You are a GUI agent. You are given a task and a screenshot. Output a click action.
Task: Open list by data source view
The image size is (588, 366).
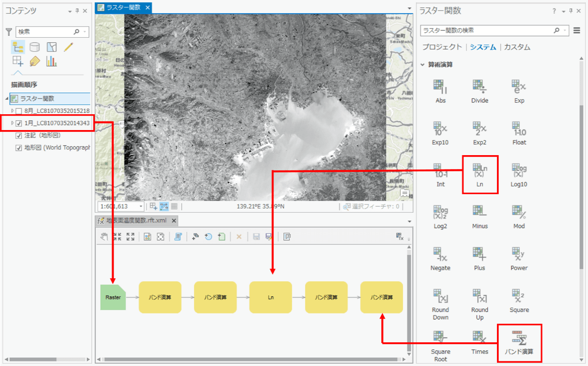tap(35, 47)
